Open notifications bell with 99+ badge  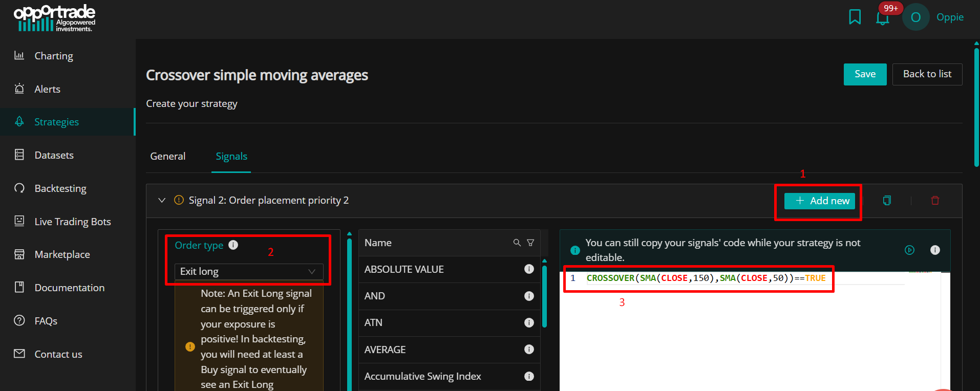click(x=882, y=18)
